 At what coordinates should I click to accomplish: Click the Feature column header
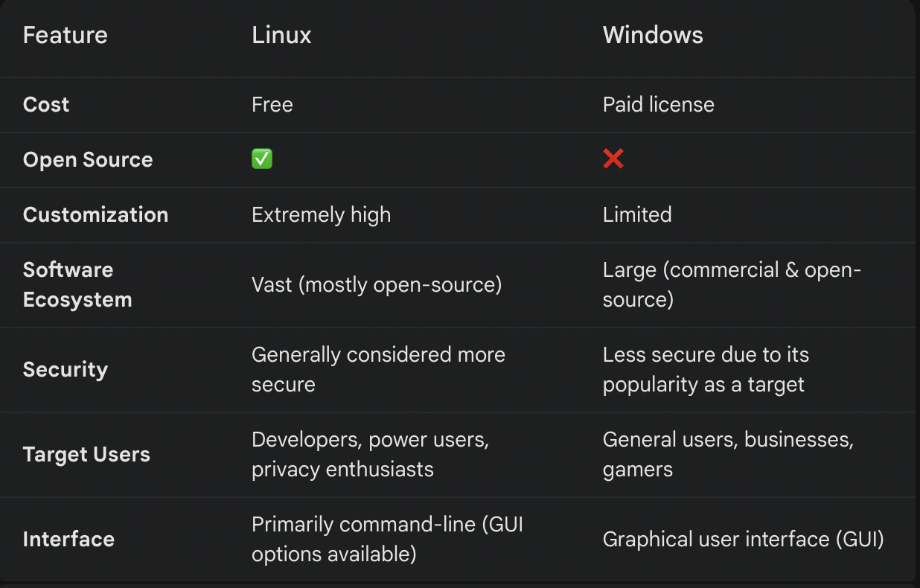tap(66, 35)
